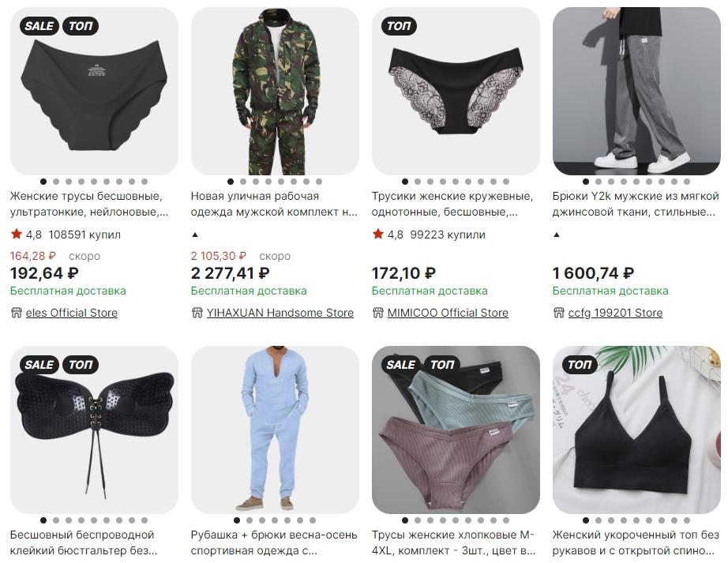The width and height of the screenshot is (728, 563).
Task: Open the YIHAXUAN Handsome Store link
Action: coord(280,313)
